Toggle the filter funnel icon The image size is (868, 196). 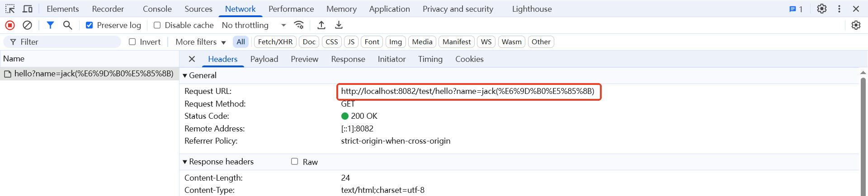click(x=50, y=25)
